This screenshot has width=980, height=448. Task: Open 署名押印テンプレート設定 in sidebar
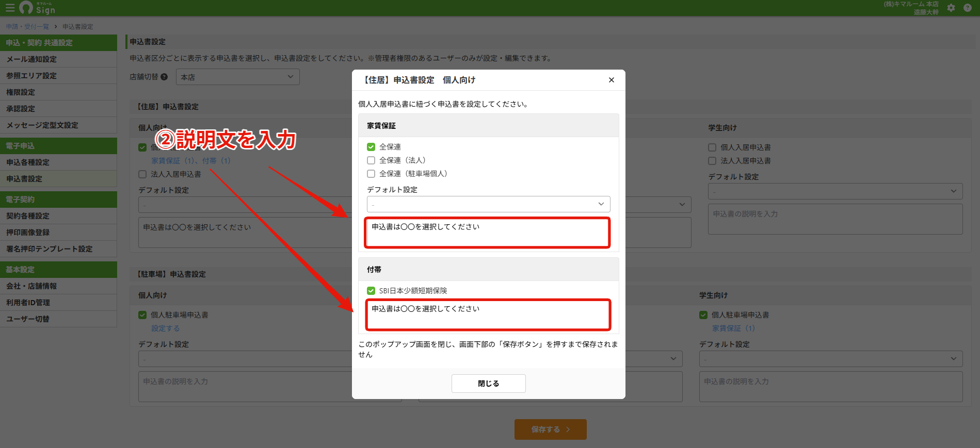pos(58,249)
